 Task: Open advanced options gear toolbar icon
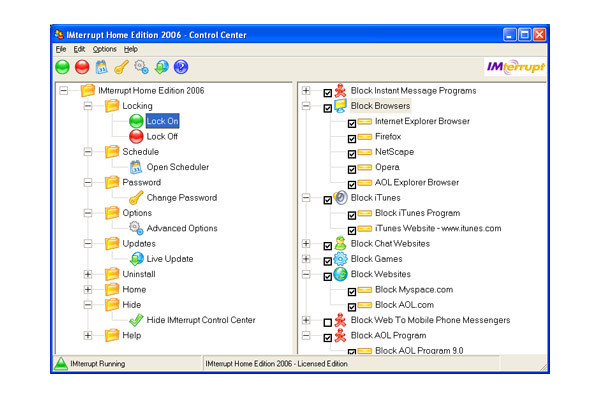141,67
